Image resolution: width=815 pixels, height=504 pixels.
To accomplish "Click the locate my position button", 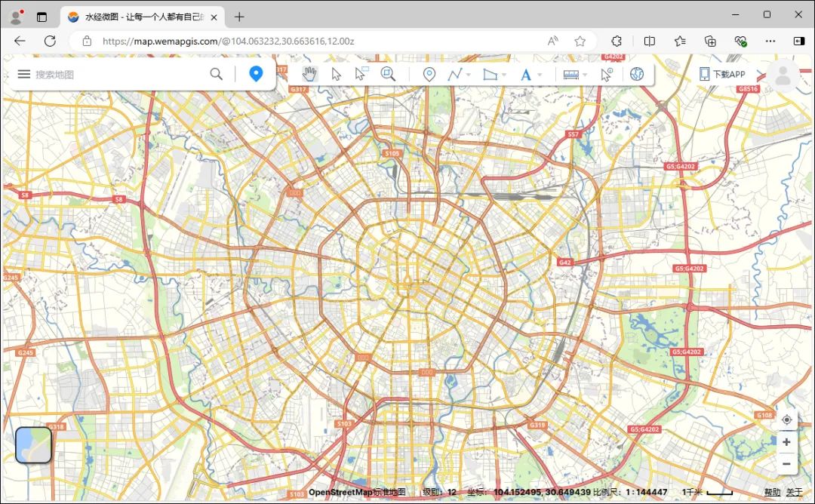I will pyautogui.click(x=787, y=419).
